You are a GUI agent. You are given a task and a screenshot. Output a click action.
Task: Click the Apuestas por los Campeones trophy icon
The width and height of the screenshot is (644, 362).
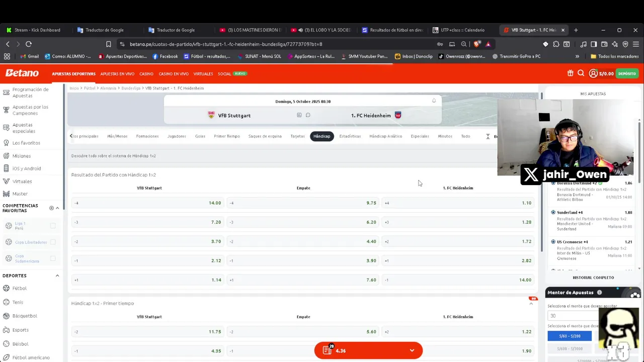coord(6,110)
